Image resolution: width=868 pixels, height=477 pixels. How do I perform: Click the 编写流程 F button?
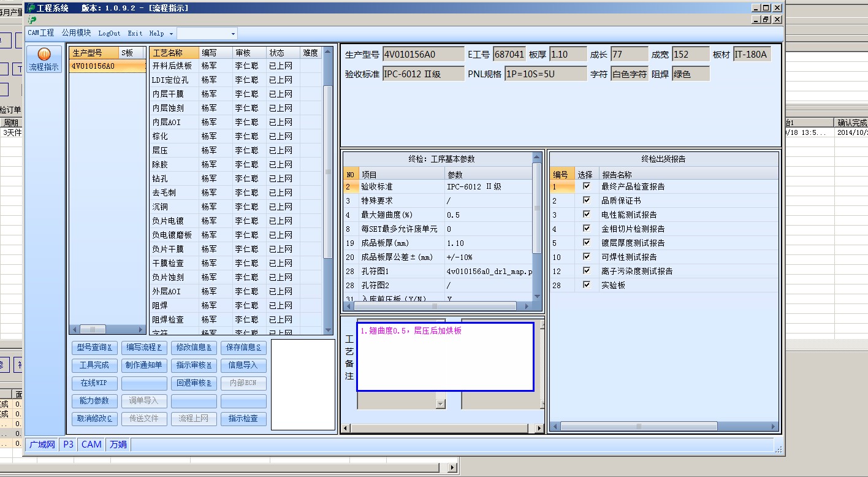coord(144,348)
